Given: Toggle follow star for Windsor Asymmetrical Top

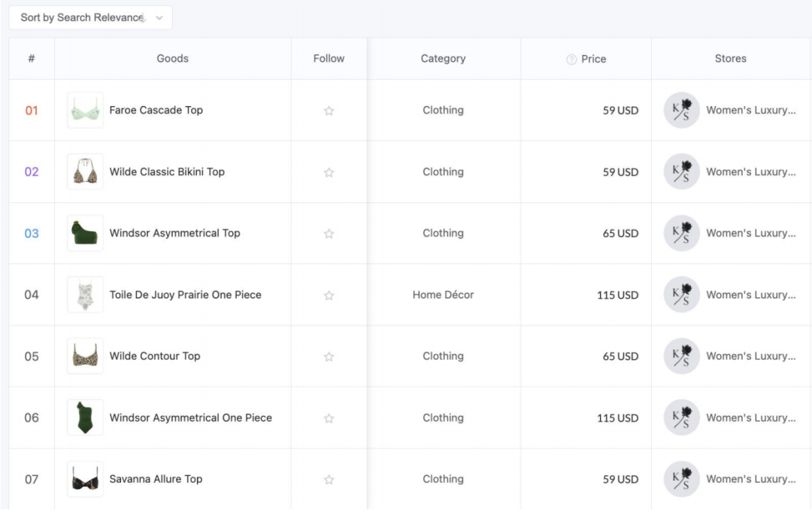Looking at the screenshot, I should click(329, 234).
